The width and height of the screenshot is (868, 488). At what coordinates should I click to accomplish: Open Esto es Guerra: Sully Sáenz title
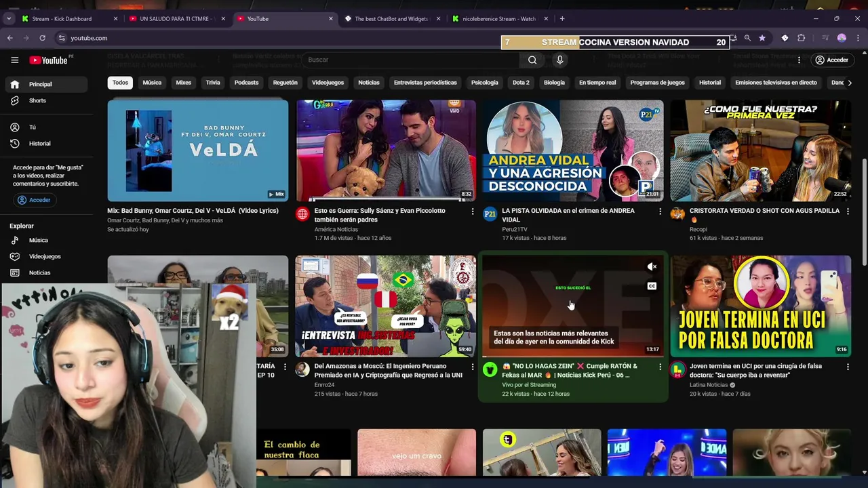380,215
